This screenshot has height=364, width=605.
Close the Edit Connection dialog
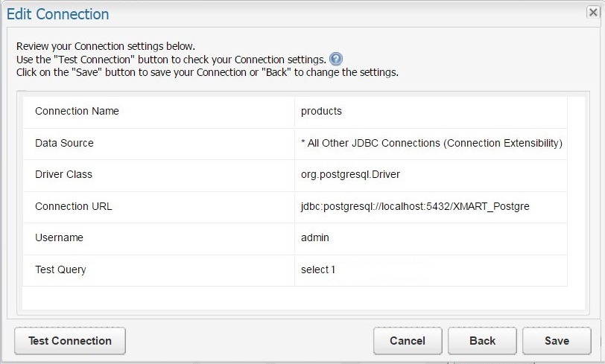pyautogui.click(x=593, y=13)
